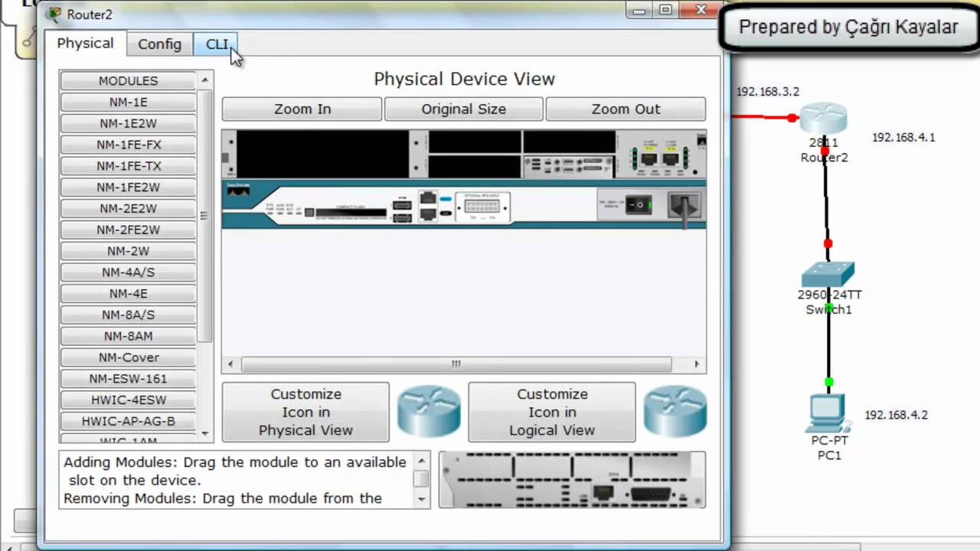Click Customize Icon in Logical View
Viewport: 980px width, 551px height.
pos(552,412)
